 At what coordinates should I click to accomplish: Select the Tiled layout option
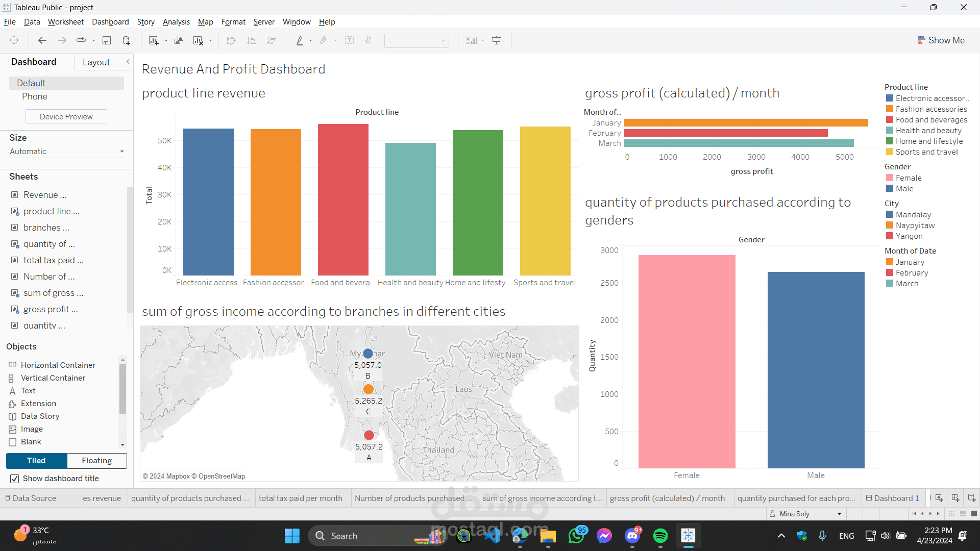(36, 461)
